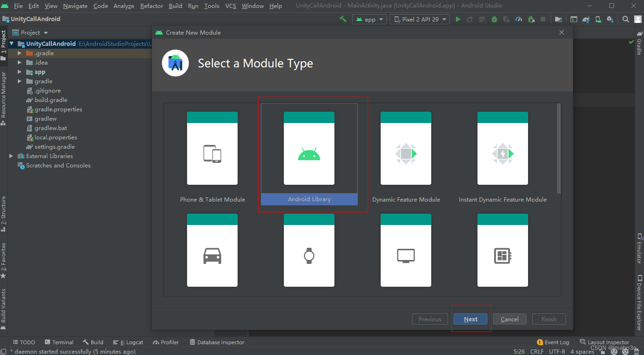
Task: Open the Resource Manager side tab
Action: [x=3, y=98]
